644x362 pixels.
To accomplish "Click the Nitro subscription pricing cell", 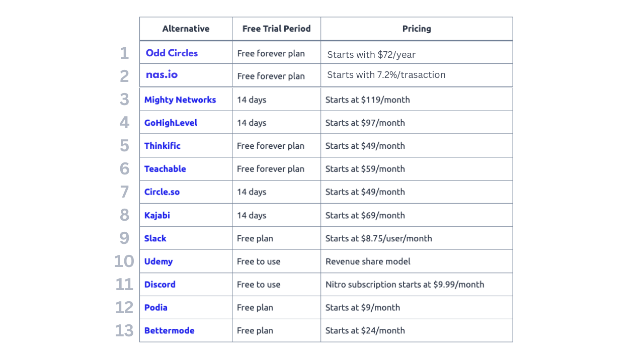I will [405, 285].
